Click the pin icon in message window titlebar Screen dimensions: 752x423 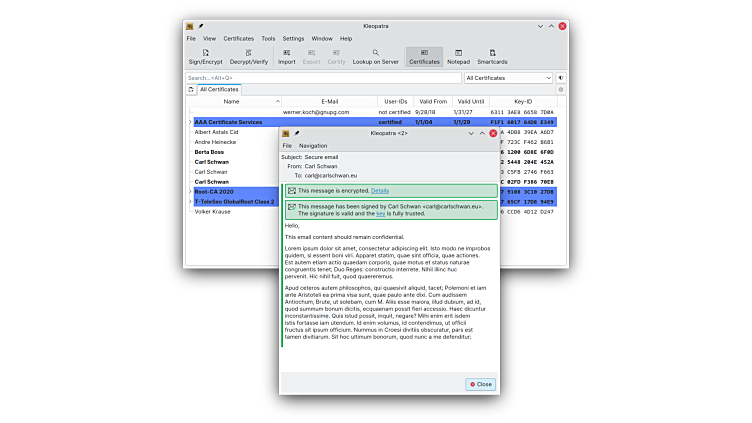pyautogui.click(x=297, y=132)
